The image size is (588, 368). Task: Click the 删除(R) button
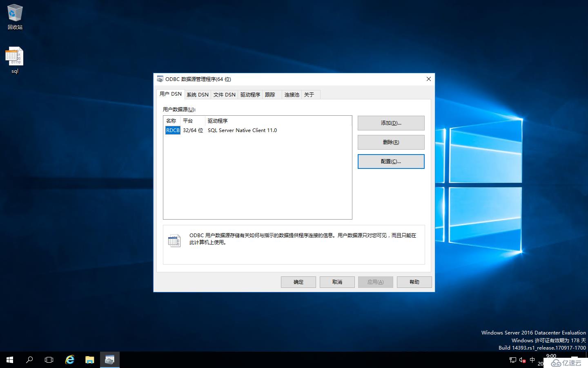[x=391, y=142]
